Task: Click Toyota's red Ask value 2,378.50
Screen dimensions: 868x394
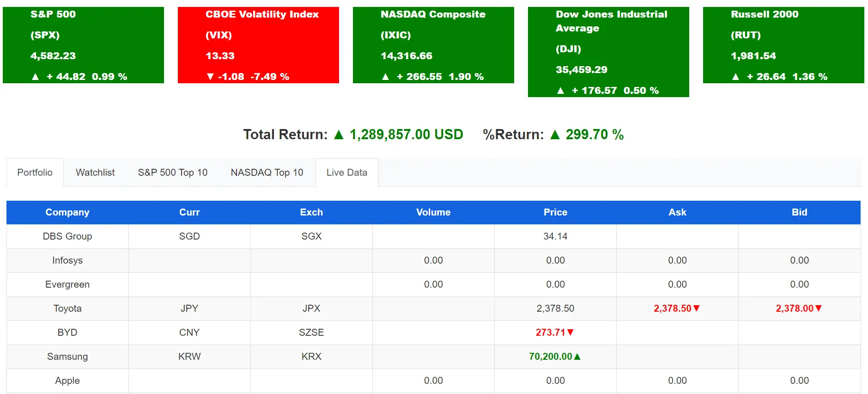Action: [673, 308]
